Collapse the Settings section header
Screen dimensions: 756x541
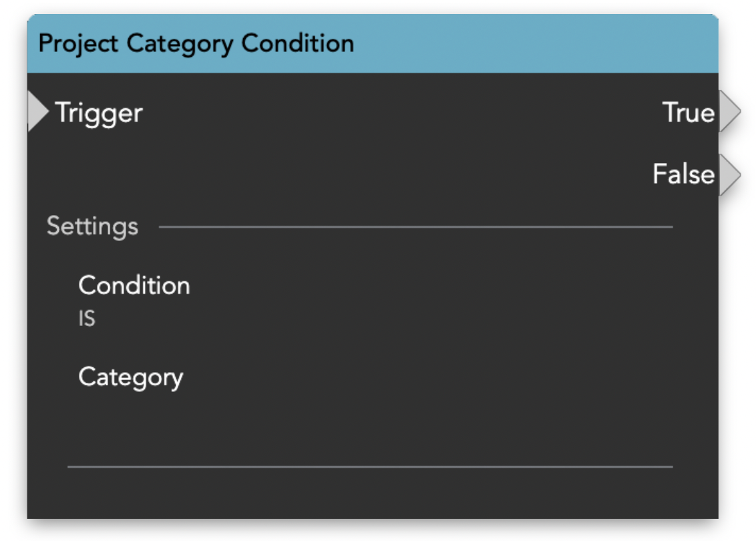coord(92,226)
